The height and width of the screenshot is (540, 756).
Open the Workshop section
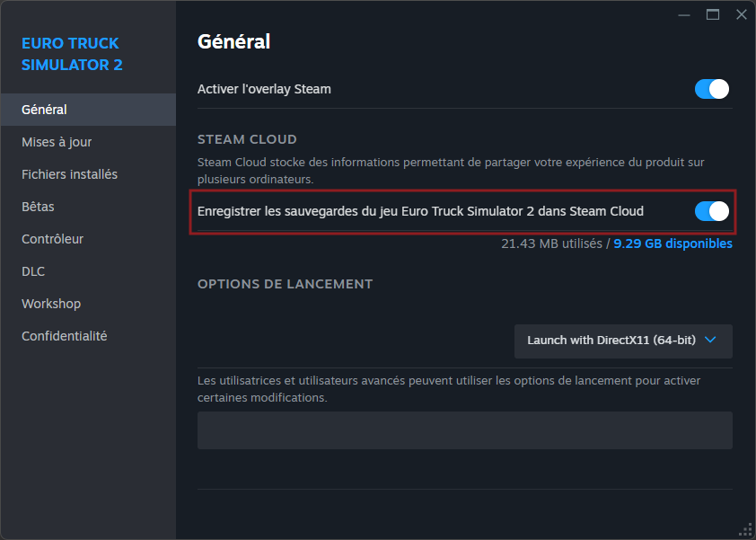pos(88,304)
